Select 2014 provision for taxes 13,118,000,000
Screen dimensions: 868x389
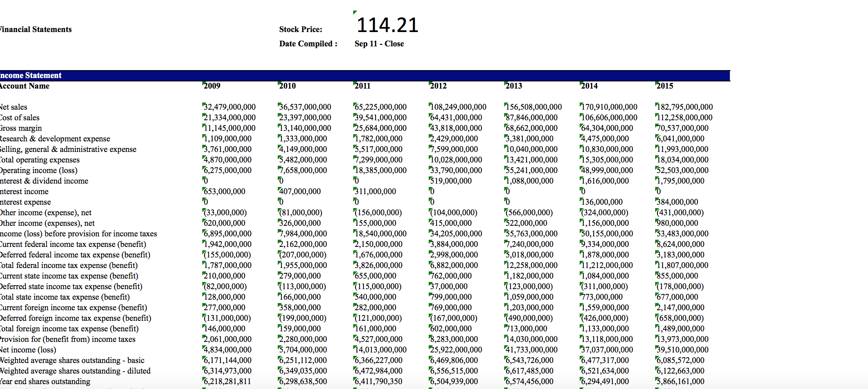[607, 339]
